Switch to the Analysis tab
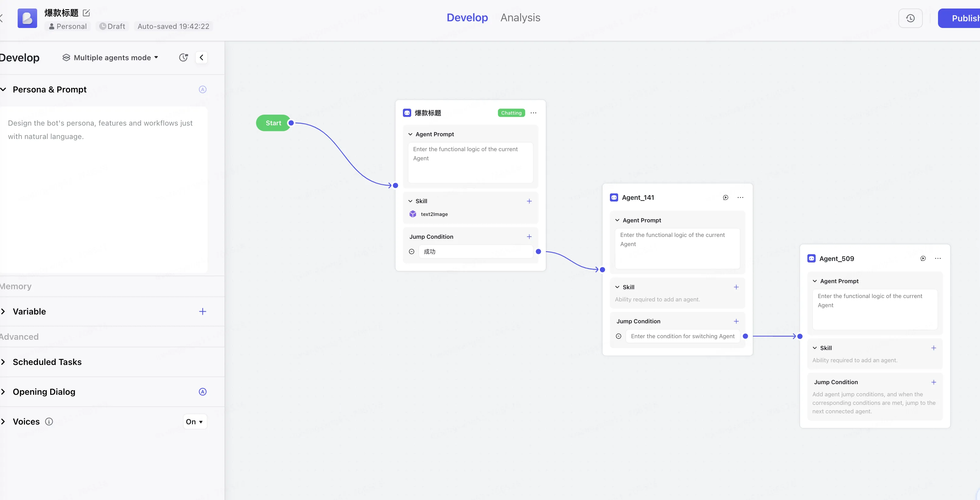This screenshot has height=500, width=980. 520,18
